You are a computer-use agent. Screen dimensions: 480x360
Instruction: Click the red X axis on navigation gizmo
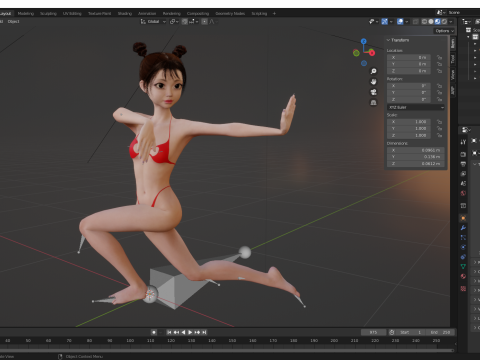[x=372, y=53]
